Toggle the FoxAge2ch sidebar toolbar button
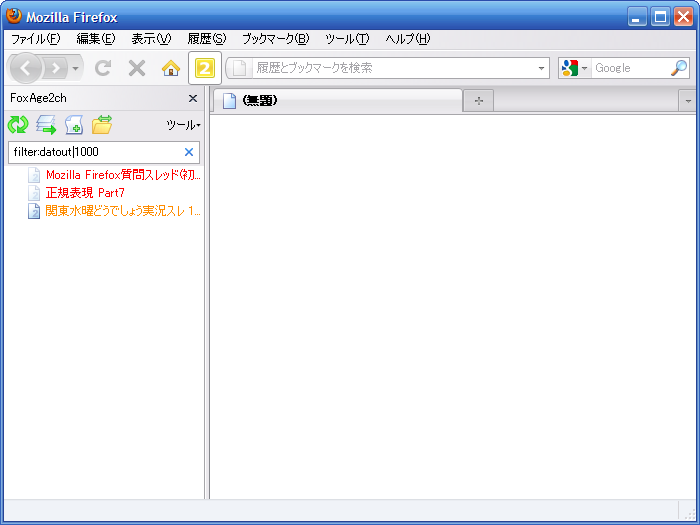The image size is (700, 525). click(x=204, y=68)
